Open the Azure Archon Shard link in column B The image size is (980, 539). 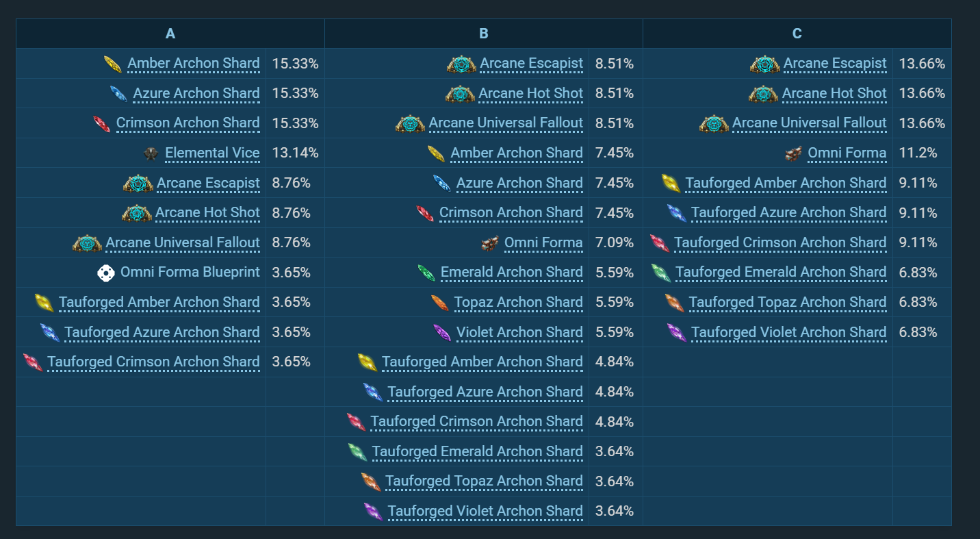519,183
